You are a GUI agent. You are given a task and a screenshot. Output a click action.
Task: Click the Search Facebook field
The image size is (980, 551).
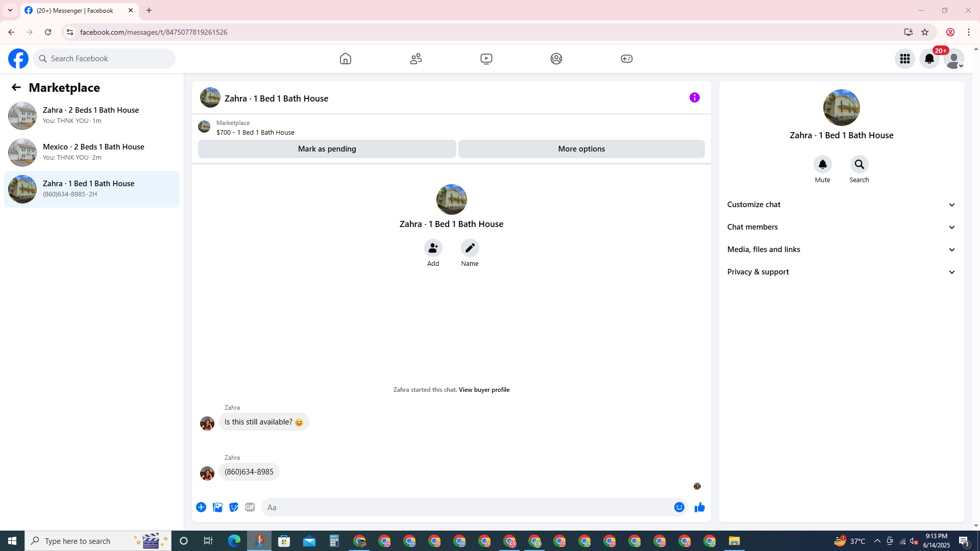click(105, 59)
